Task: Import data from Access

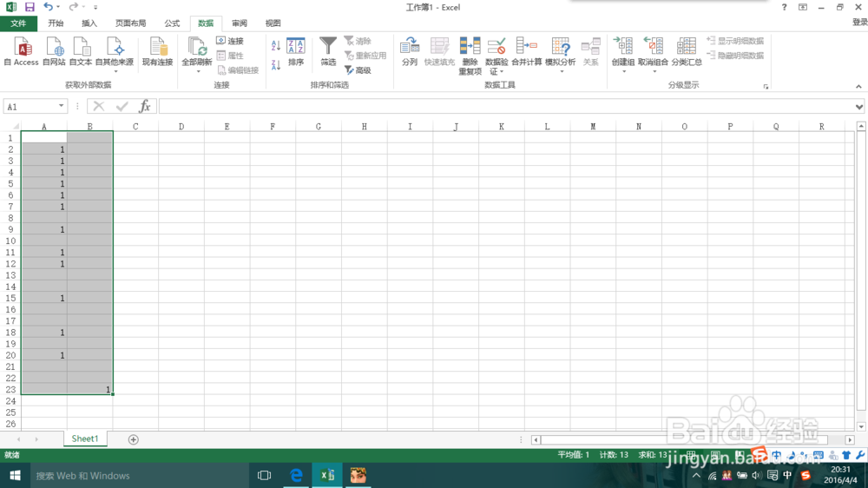Action: click(21, 51)
